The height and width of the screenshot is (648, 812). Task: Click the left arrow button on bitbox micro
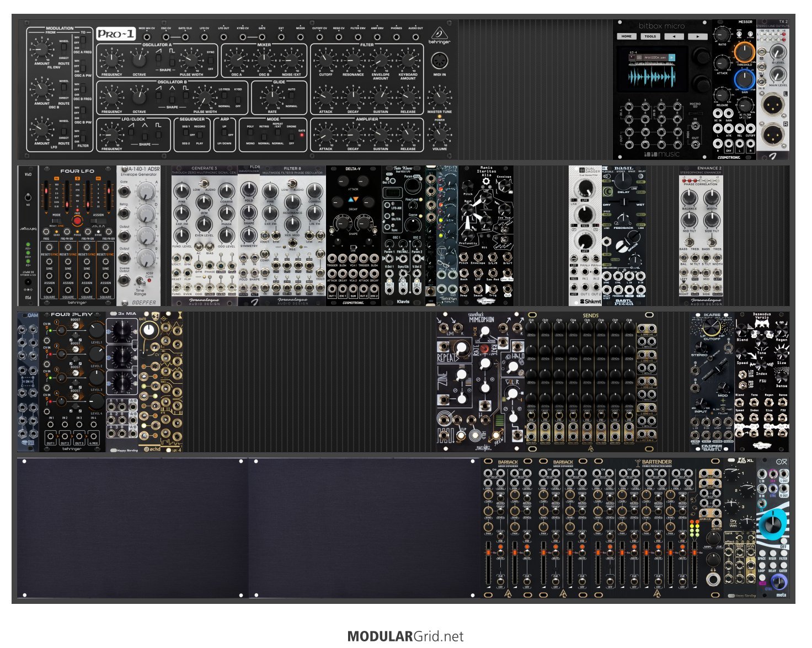click(x=674, y=36)
